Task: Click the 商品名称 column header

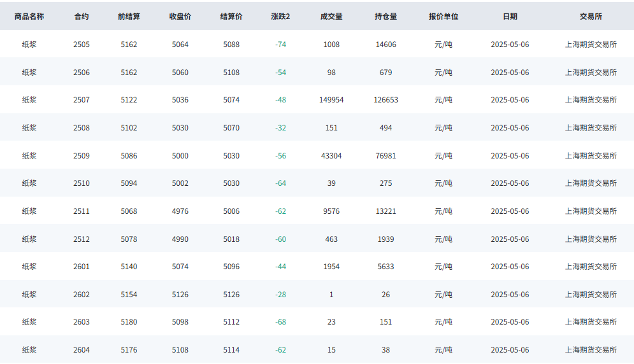Action: coord(29,17)
